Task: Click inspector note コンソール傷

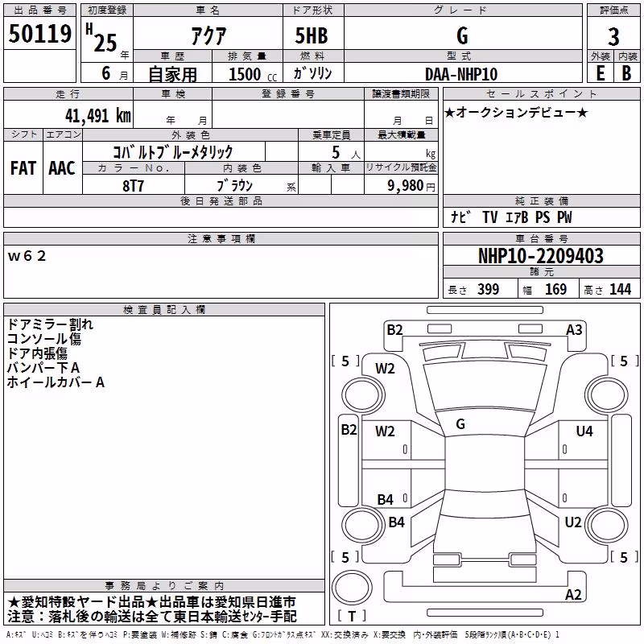Action: (44, 339)
